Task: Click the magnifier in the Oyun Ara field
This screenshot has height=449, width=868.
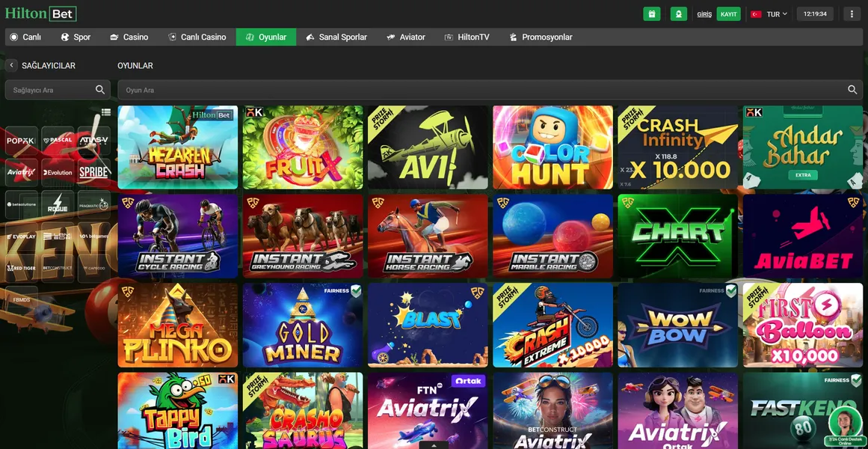Action: click(x=852, y=90)
